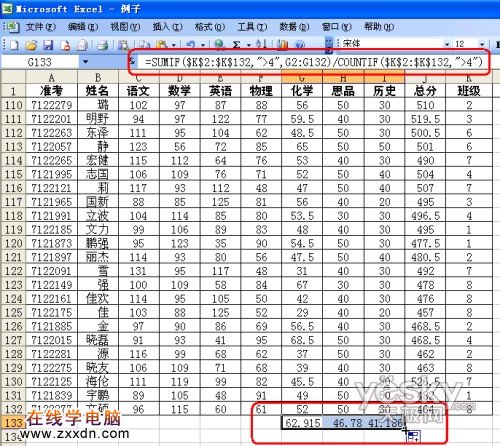Expand the Name Box dropdown arrow
The image size is (500, 446).
tap(86, 62)
